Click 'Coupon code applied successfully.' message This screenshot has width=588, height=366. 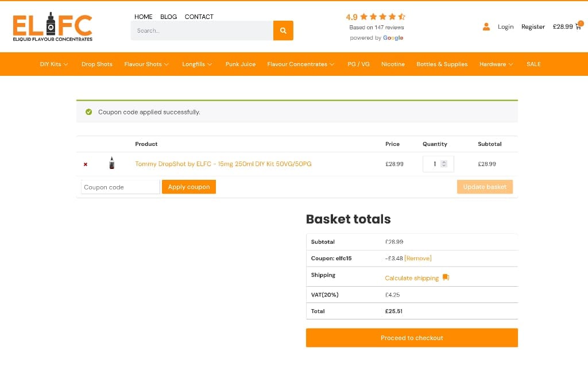point(149,112)
